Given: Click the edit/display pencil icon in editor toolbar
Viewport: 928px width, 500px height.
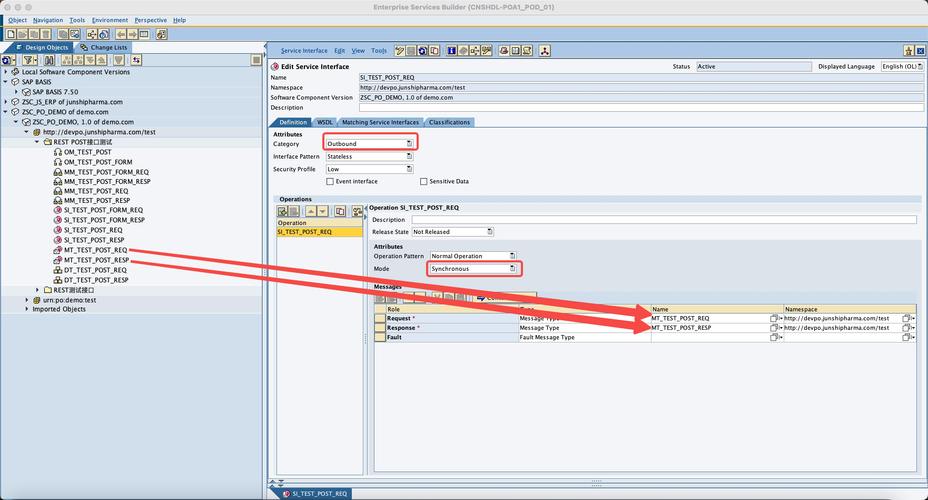Looking at the screenshot, I should 400,50.
